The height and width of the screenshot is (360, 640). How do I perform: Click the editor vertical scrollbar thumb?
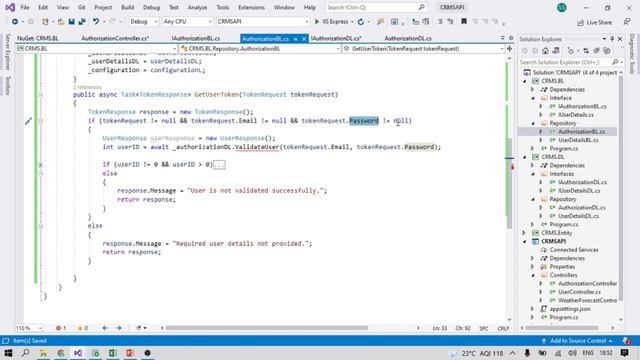coord(509,184)
